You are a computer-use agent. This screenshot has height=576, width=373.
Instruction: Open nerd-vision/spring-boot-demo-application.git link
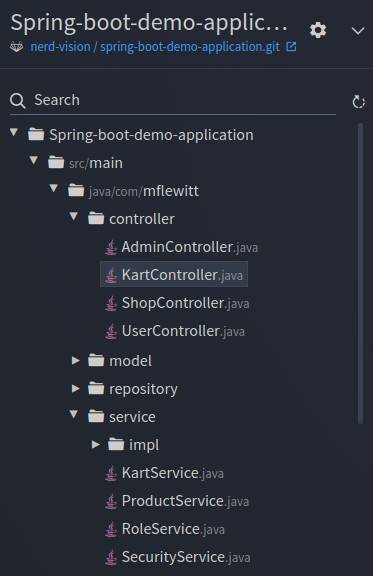[x=155, y=47]
